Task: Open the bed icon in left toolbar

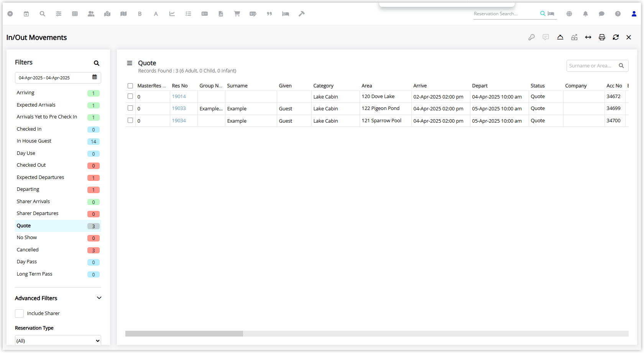Action: pos(286,14)
